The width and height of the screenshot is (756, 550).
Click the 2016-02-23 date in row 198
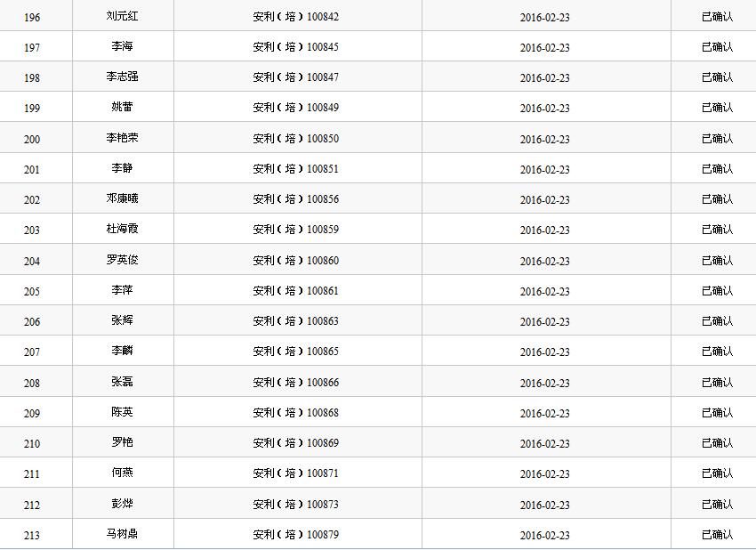[x=544, y=78]
